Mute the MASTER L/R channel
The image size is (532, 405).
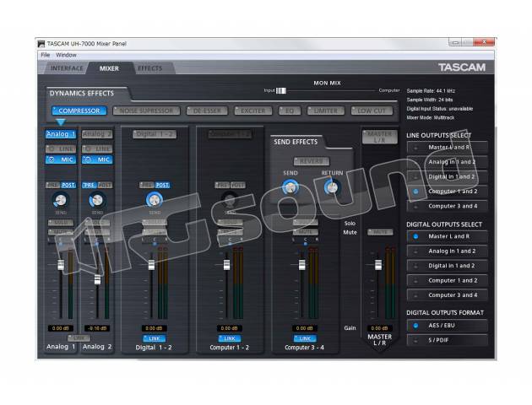tap(380, 232)
